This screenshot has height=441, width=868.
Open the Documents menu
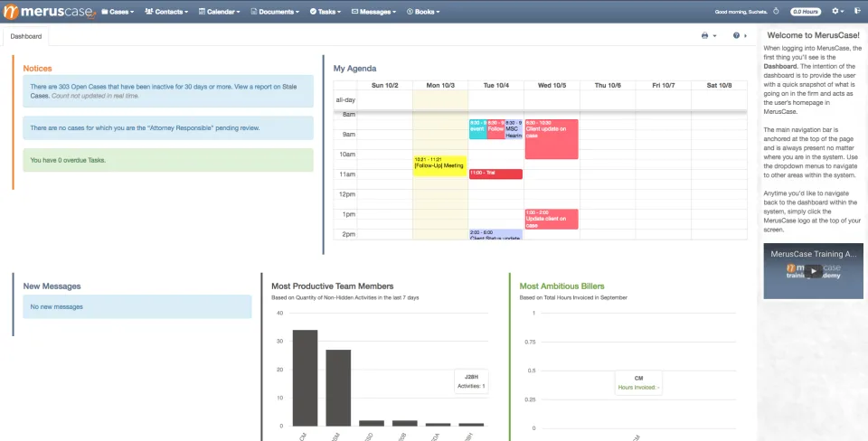click(x=275, y=11)
